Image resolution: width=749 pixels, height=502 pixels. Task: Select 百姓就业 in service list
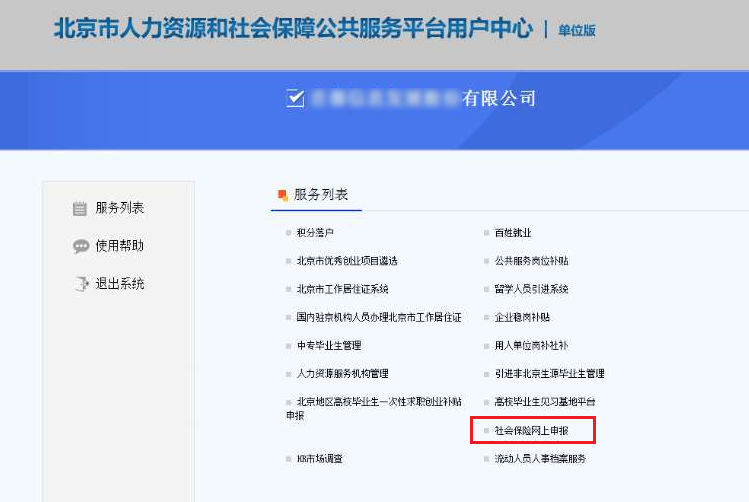(x=513, y=233)
